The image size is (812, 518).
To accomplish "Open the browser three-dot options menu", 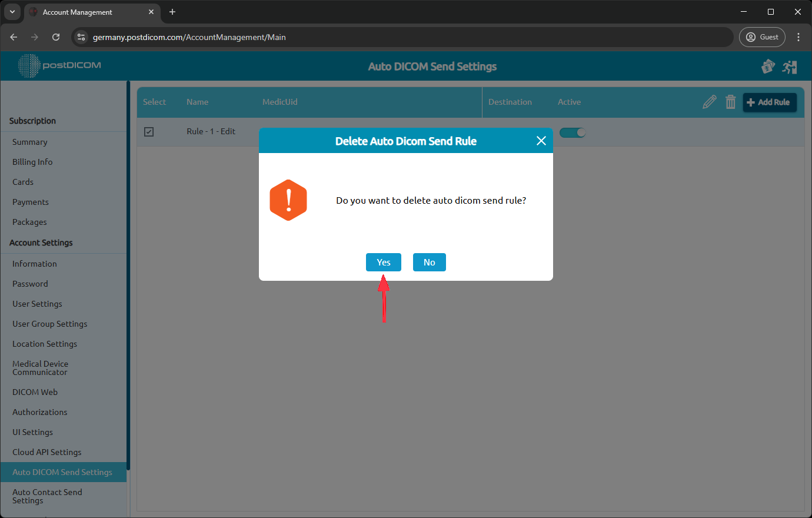I will click(x=798, y=36).
